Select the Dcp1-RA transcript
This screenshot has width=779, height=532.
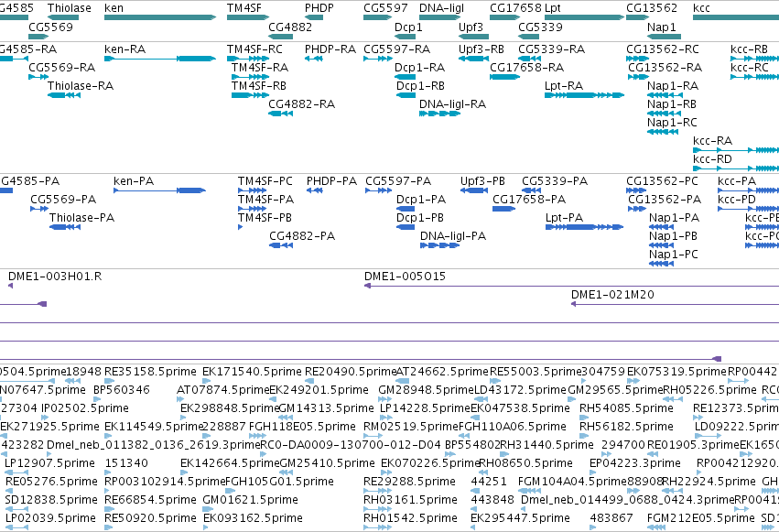tap(405, 77)
